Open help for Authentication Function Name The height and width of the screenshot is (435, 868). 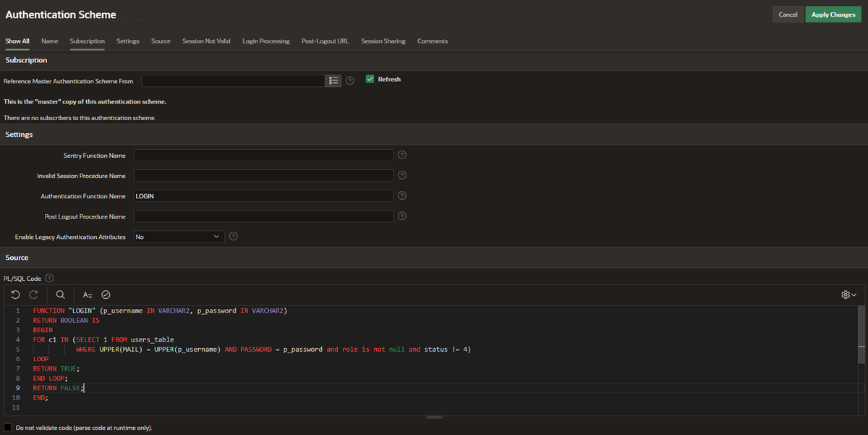coord(402,195)
